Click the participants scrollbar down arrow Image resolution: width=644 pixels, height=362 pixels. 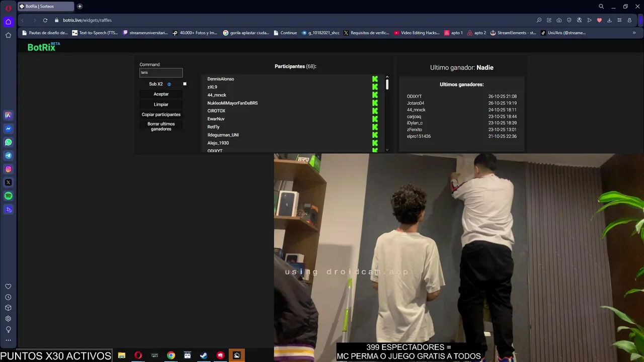coord(387,149)
